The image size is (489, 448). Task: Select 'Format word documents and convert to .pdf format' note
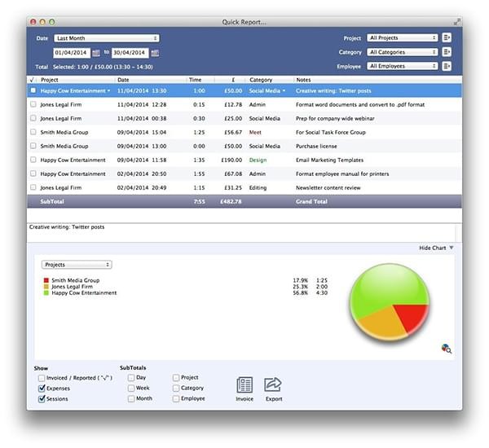coord(360,104)
